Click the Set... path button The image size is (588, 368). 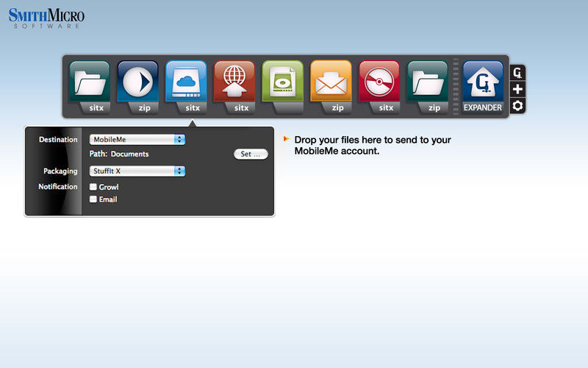(x=251, y=154)
